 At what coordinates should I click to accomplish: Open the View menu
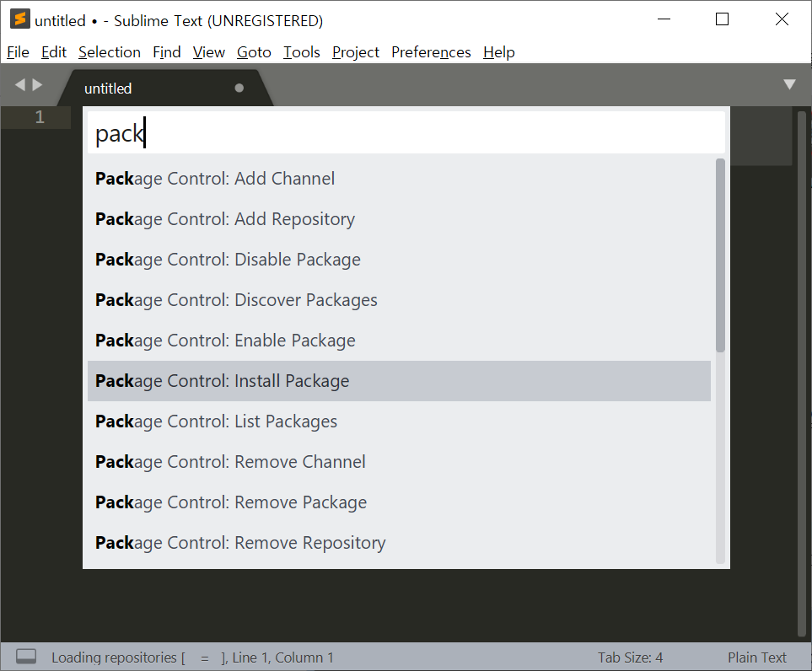[x=209, y=52]
